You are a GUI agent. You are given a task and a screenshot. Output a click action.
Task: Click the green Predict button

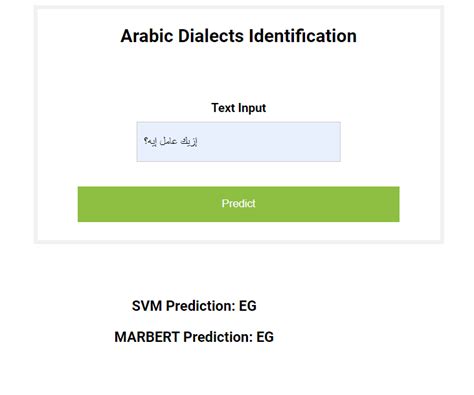[x=238, y=204]
